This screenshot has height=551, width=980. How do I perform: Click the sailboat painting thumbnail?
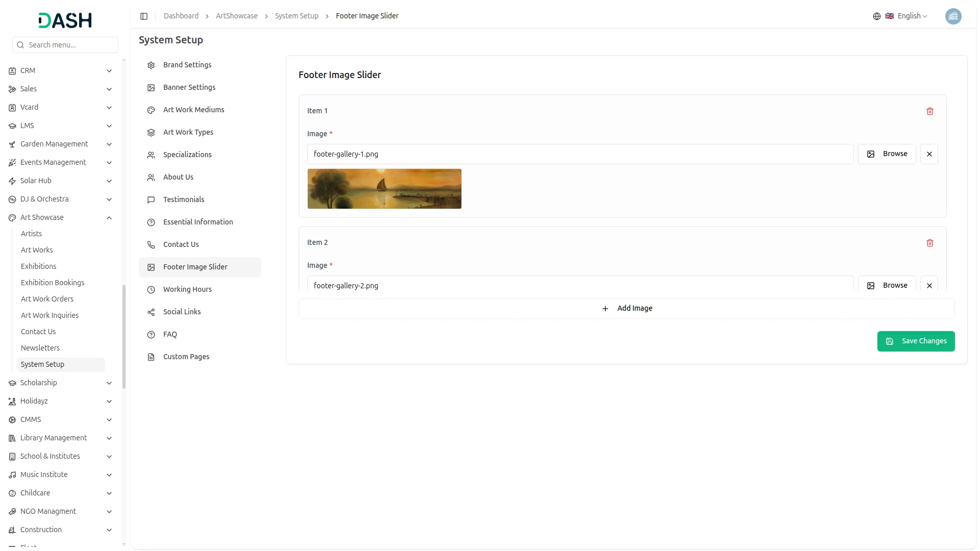[384, 189]
